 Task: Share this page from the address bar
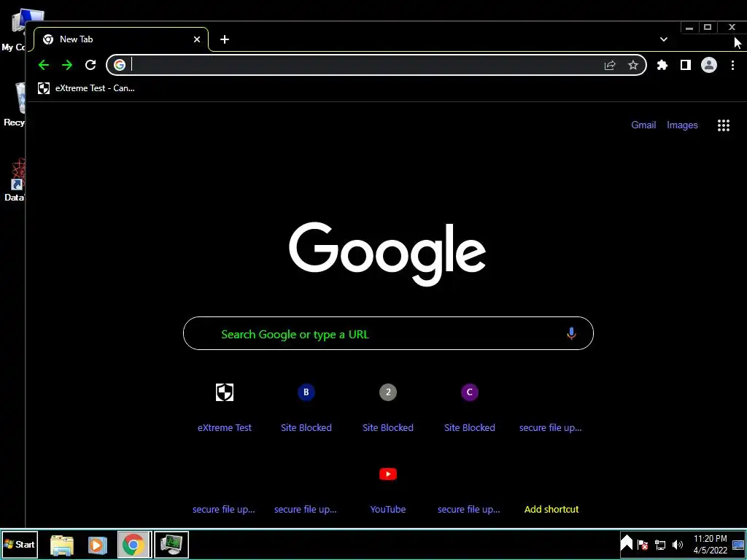(610, 65)
